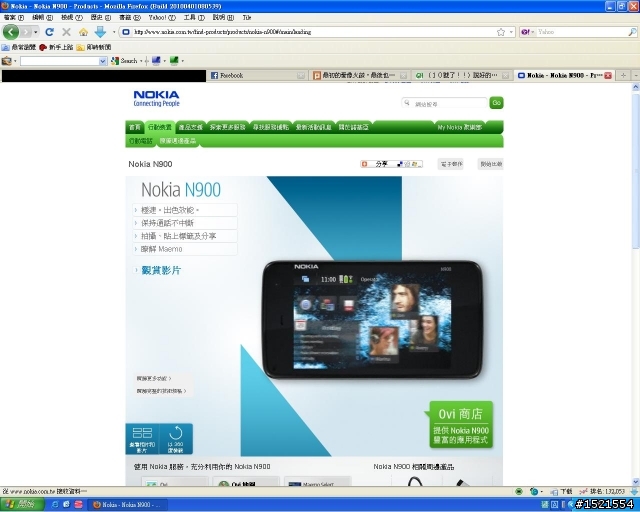Click the Firefox Forward button

coord(26,32)
